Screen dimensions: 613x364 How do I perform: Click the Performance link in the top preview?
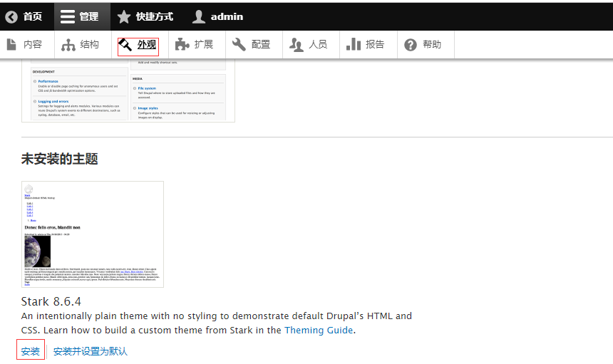tap(48, 81)
